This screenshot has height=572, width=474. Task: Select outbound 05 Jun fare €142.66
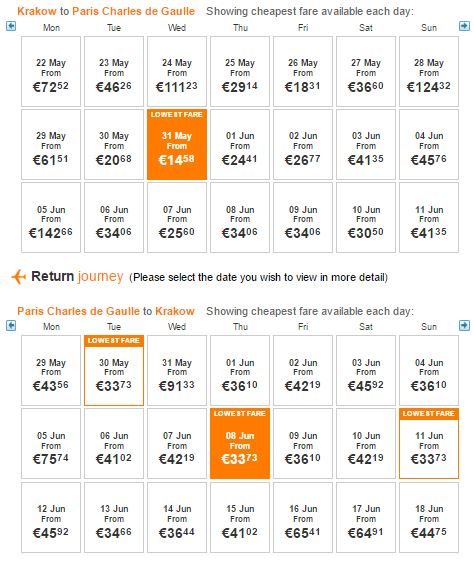click(51, 217)
